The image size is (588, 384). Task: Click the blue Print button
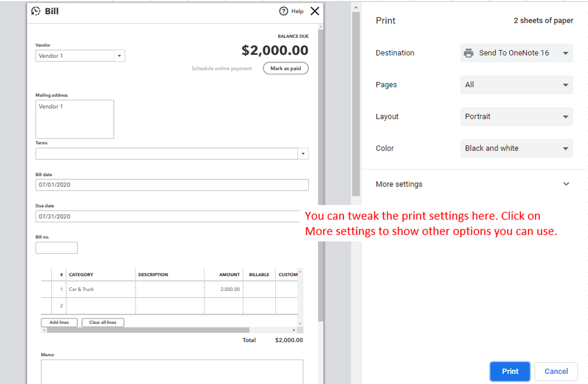pyautogui.click(x=510, y=371)
